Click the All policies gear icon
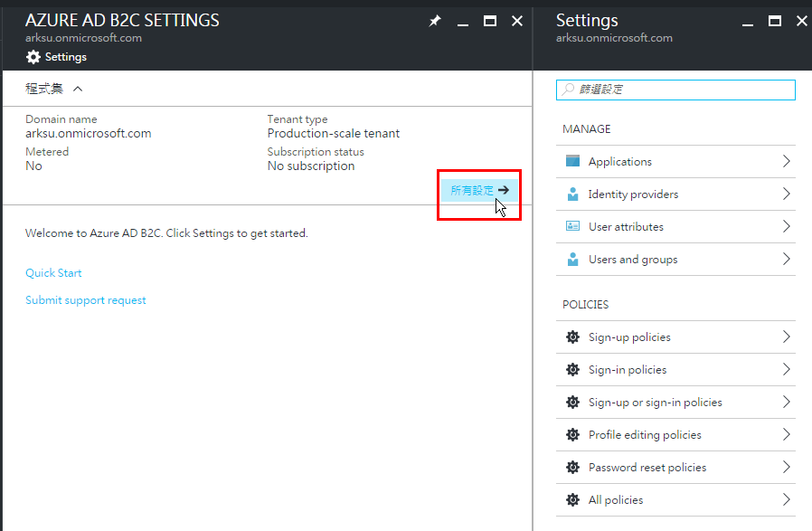Viewport: 812px width, 531px height. 572,500
